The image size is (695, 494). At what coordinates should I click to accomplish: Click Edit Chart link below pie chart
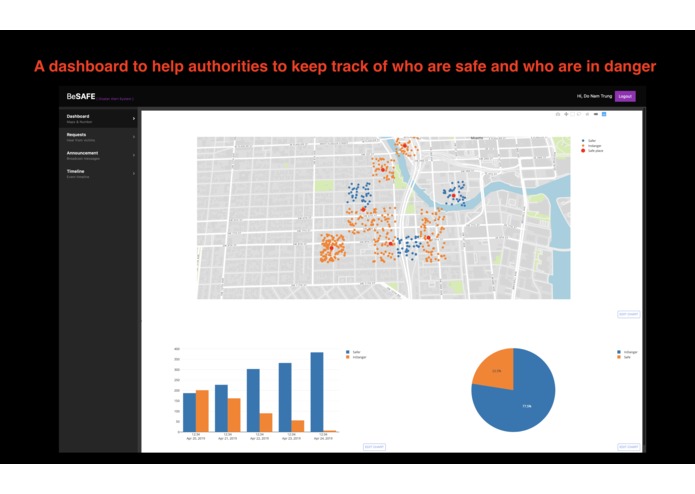point(629,447)
